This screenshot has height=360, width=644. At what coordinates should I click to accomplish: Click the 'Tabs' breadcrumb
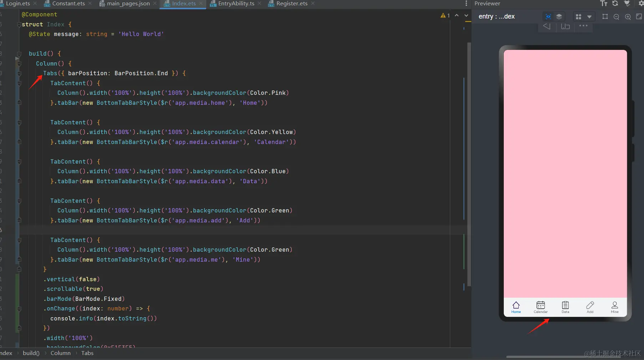87,353
